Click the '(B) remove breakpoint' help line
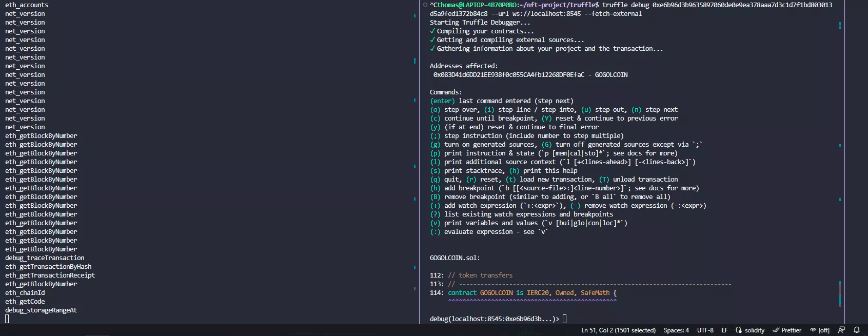 550,197
